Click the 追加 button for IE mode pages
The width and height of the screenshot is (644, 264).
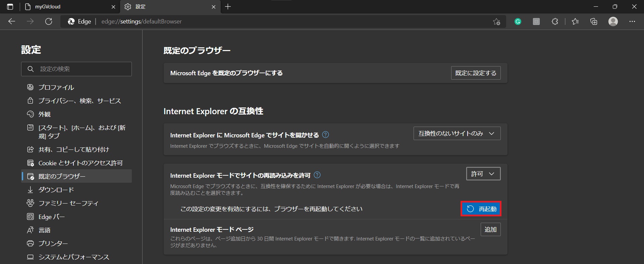[490, 229]
